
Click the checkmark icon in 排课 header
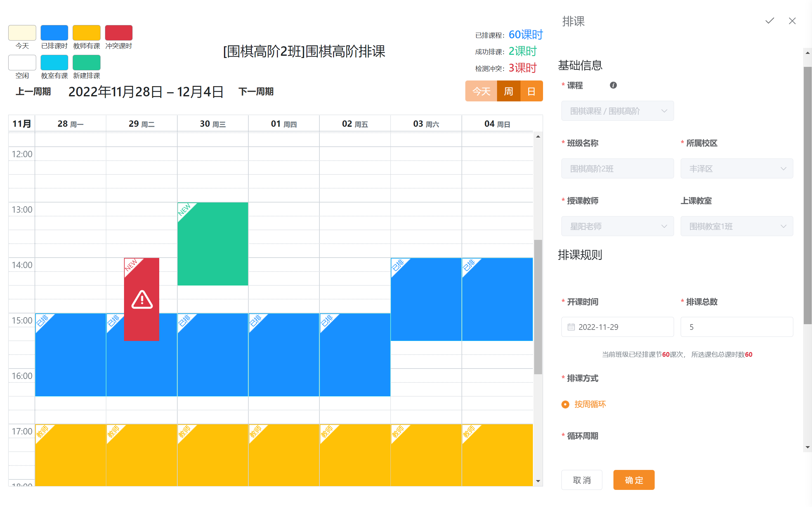[x=769, y=21]
